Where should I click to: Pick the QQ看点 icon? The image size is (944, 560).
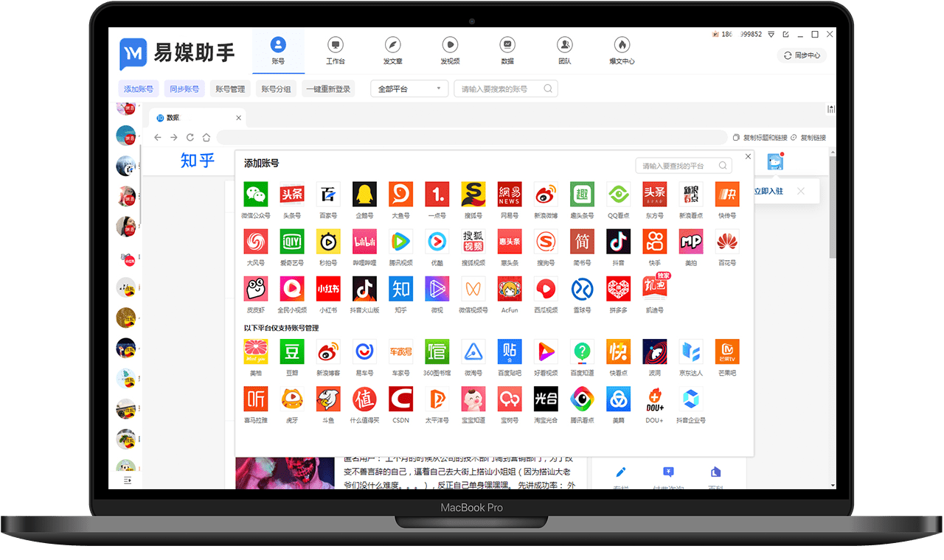(618, 195)
